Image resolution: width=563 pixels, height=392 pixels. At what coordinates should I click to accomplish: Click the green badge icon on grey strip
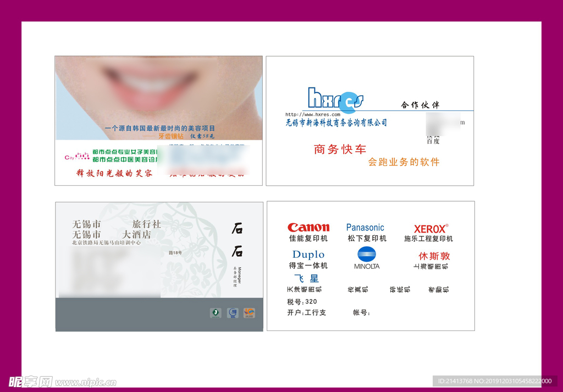[x=216, y=313]
